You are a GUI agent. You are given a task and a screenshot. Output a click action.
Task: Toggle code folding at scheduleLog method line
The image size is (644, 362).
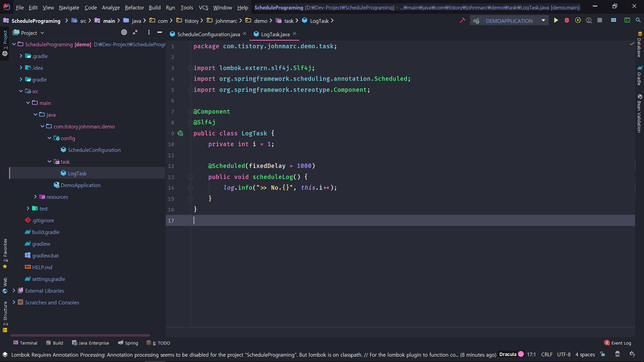coord(190,177)
